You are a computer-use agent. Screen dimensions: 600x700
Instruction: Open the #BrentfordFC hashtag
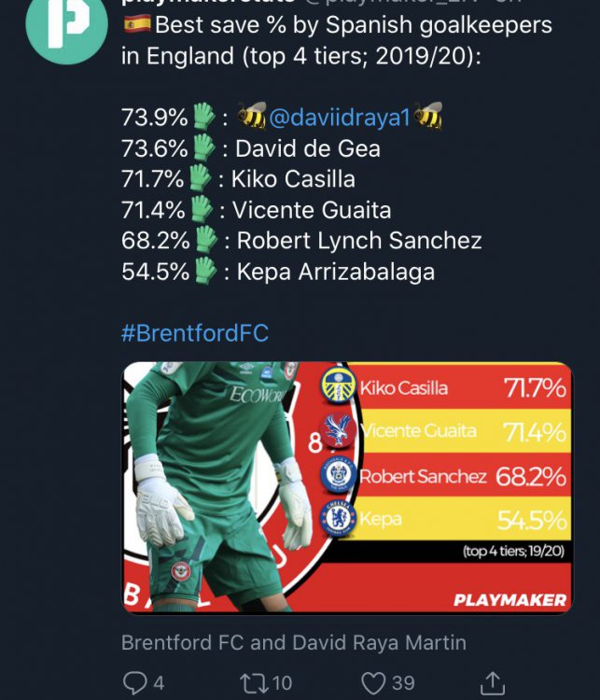point(195,333)
